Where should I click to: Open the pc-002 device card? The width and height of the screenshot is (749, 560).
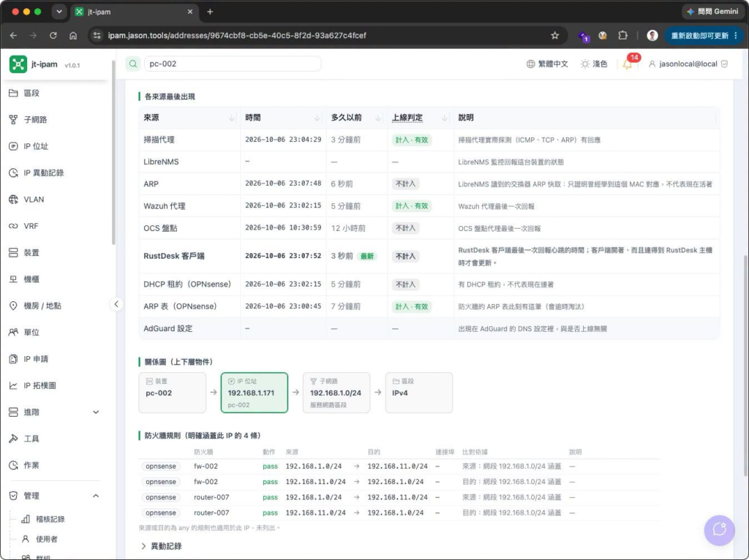click(172, 393)
